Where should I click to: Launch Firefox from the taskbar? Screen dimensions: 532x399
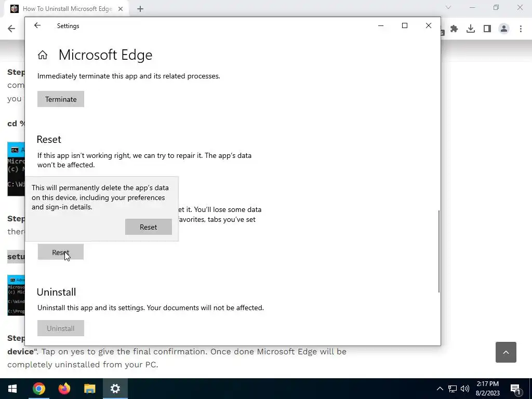coord(64,389)
